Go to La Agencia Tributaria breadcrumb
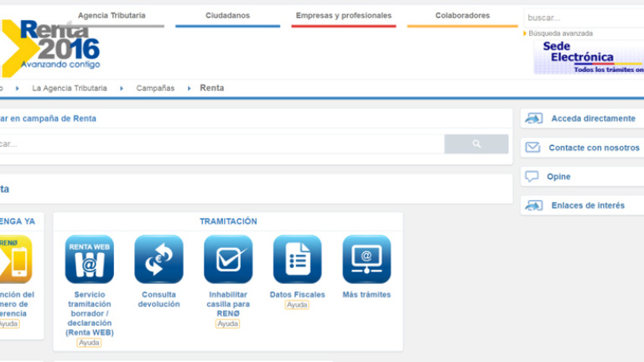Viewport: 644px width, 362px height. click(70, 88)
